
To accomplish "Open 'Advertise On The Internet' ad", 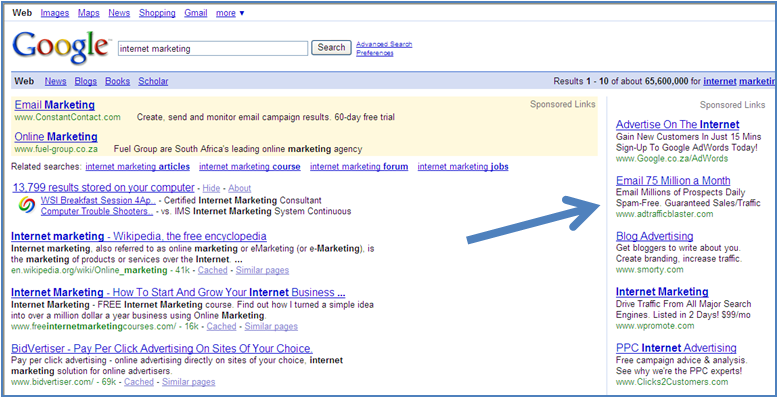I will 678,125.
